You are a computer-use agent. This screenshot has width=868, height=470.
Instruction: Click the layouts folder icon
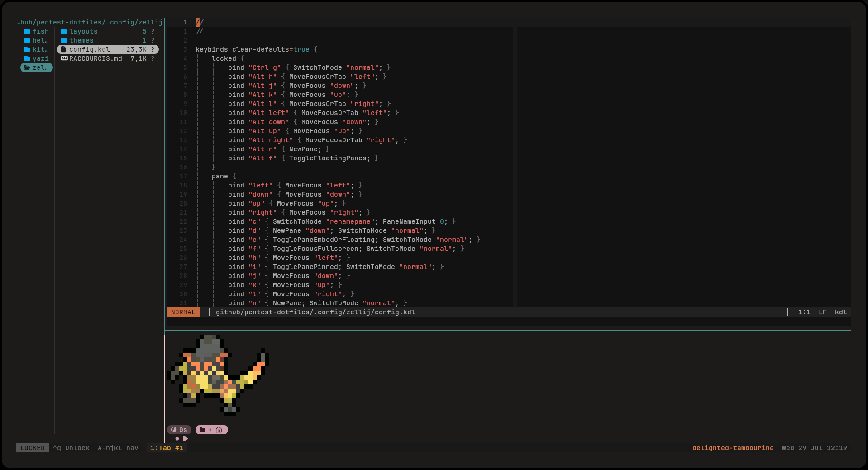pyautogui.click(x=64, y=31)
